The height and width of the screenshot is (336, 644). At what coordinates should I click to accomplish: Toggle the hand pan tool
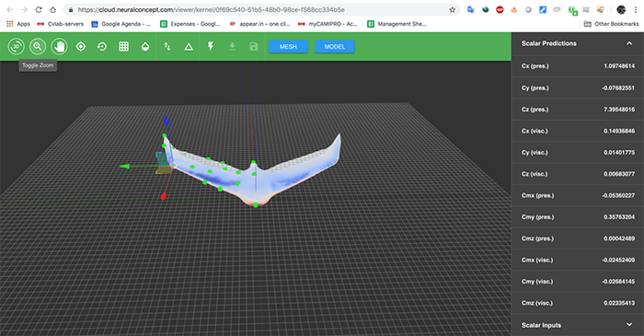pos(59,46)
